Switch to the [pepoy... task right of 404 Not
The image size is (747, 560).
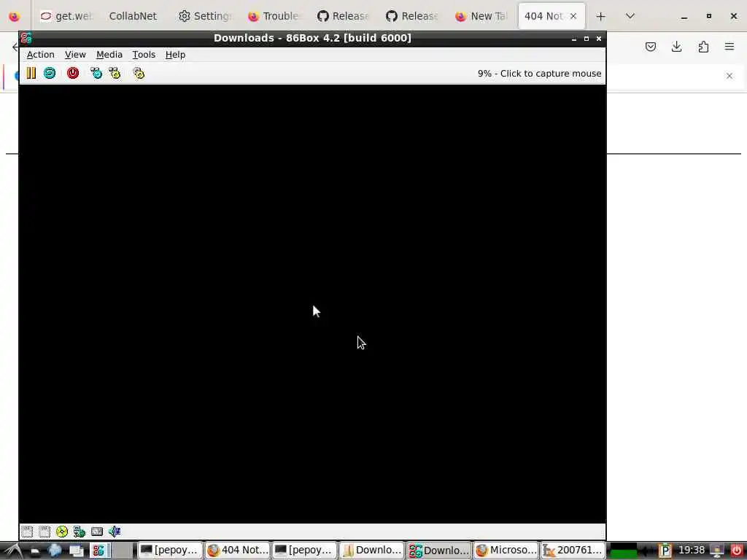pyautogui.click(x=304, y=551)
